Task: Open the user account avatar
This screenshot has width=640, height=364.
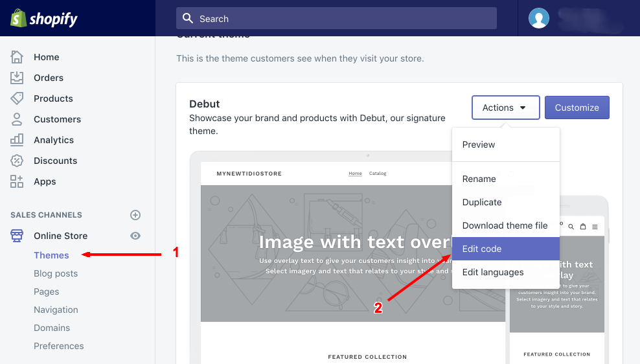Action: click(539, 18)
